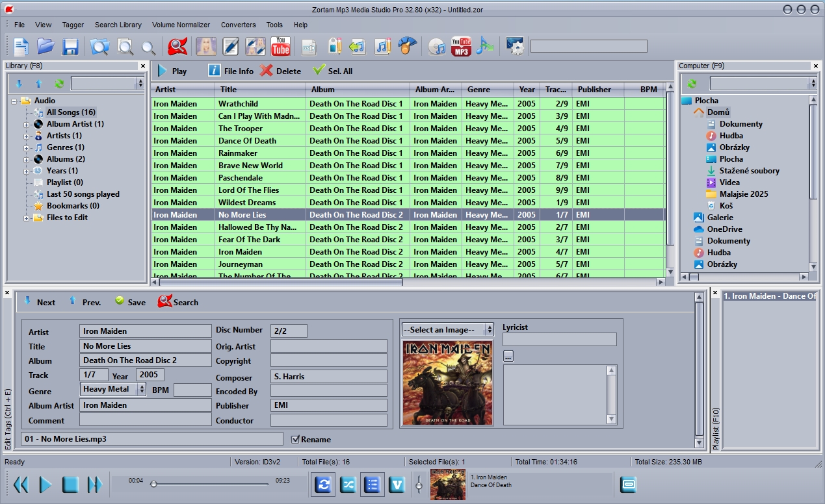
Task: Open the Tagger menu
Action: click(x=73, y=25)
